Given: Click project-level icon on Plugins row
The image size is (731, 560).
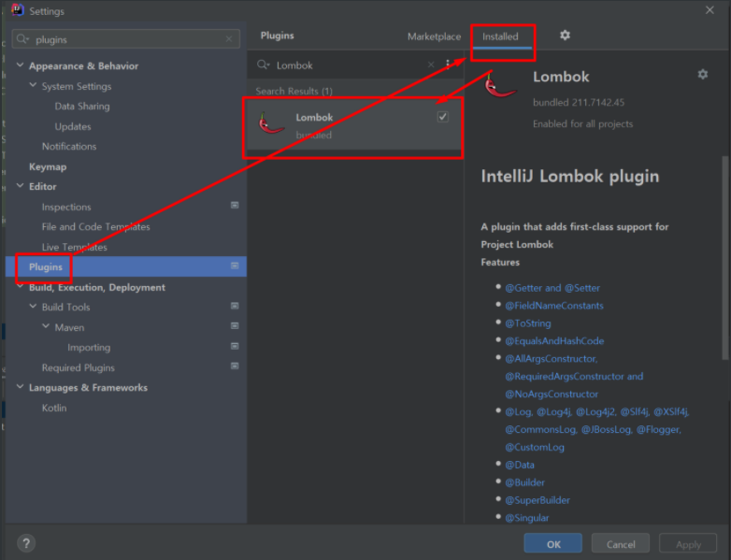Looking at the screenshot, I should [x=235, y=266].
